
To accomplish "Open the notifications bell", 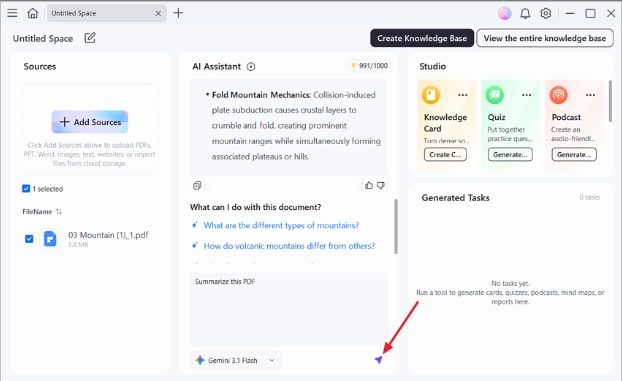I will 525,13.
